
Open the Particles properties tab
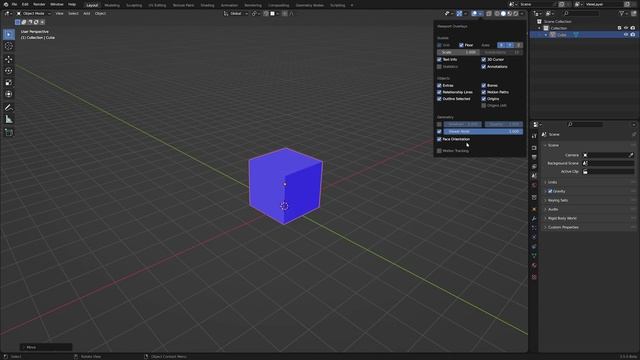click(534, 228)
